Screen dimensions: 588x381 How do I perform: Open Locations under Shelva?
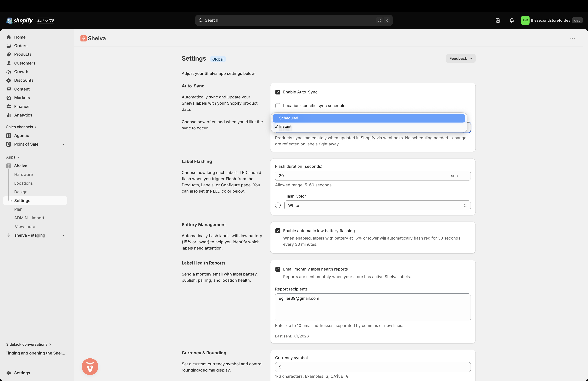24,183
